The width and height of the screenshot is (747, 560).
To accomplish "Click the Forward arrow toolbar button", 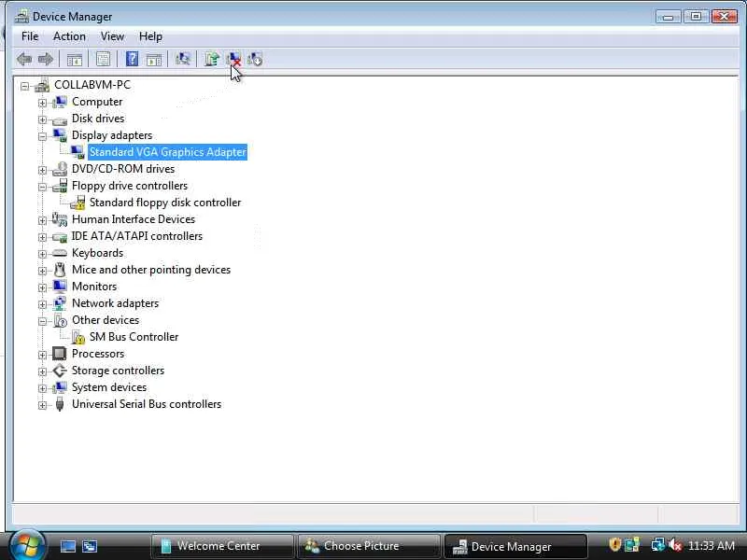I will tap(46, 59).
